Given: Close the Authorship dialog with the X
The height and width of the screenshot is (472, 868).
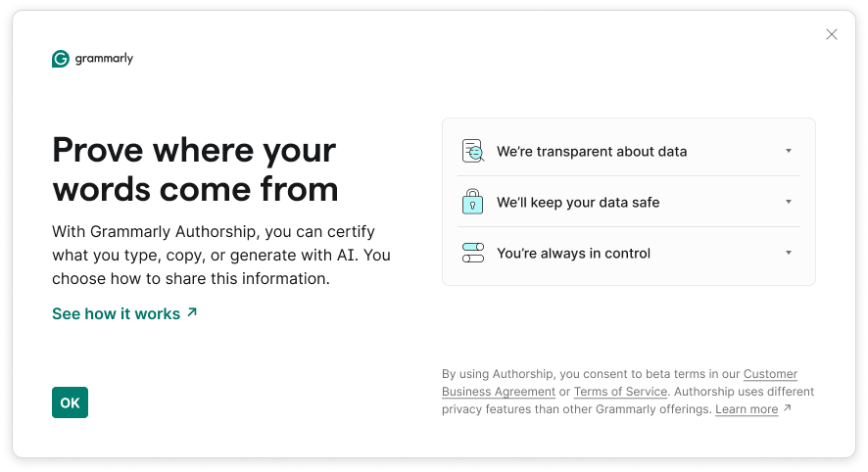Looking at the screenshot, I should click(x=832, y=34).
